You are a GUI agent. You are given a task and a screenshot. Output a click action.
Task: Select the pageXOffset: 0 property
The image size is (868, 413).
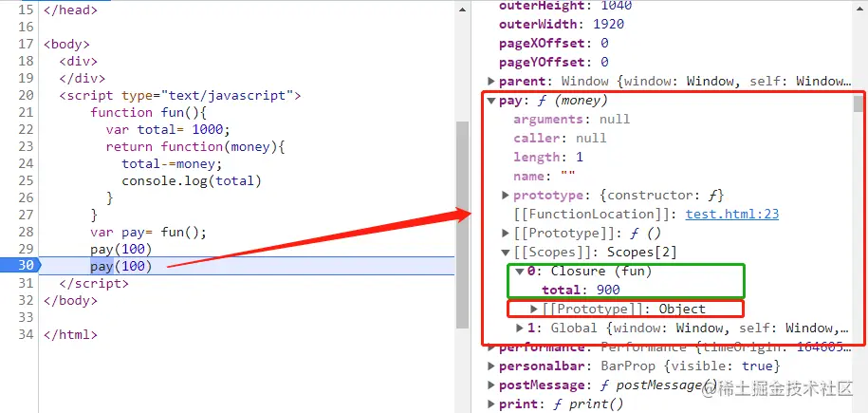pos(554,44)
